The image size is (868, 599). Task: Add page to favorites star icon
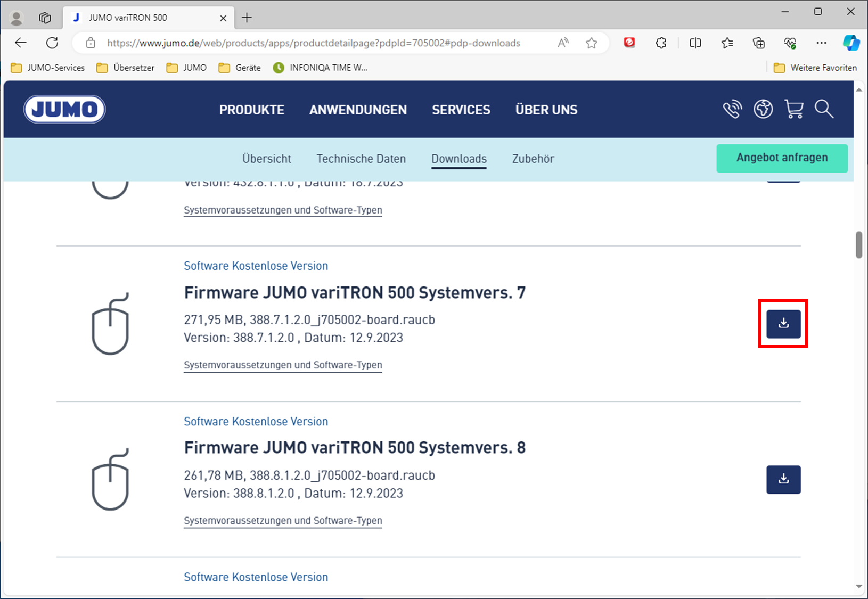click(x=591, y=43)
